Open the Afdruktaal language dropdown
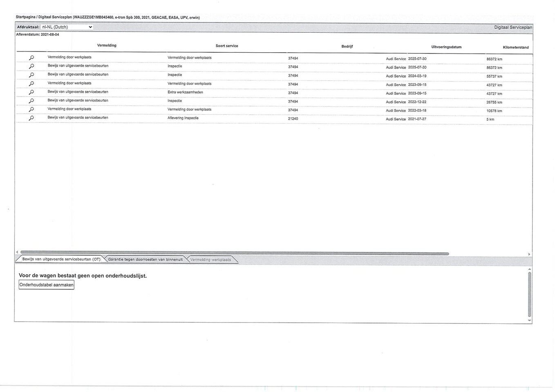 67,27
